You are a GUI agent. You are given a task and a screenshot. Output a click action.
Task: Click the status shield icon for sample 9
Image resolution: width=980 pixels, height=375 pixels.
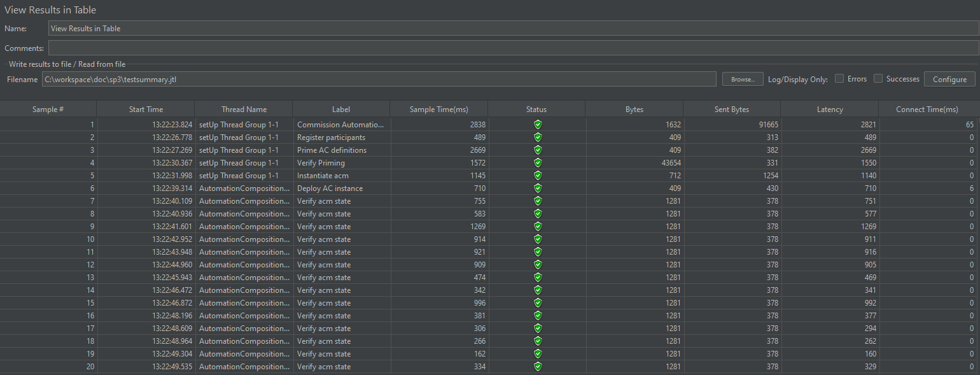[537, 227]
